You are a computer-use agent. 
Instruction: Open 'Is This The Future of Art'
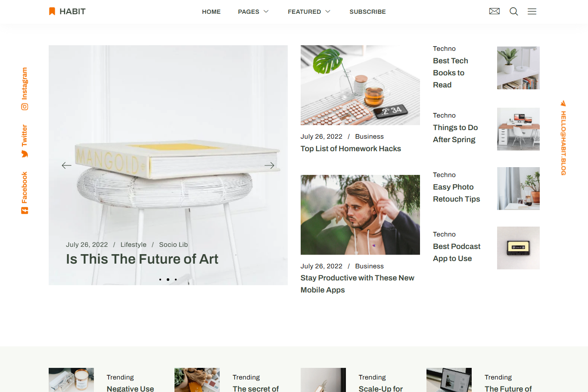tap(142, 259)
